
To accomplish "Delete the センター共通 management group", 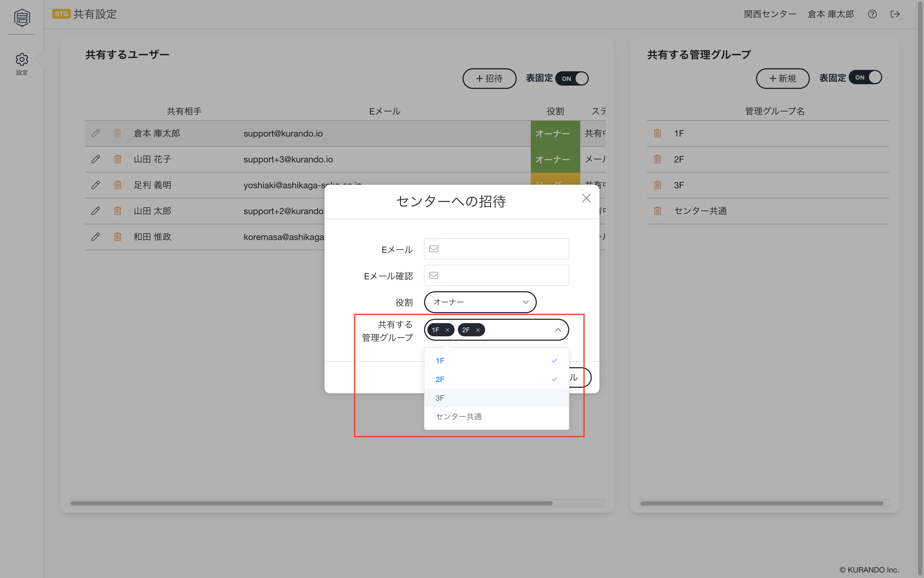I will pyautogui.click(x=658, y=211).
